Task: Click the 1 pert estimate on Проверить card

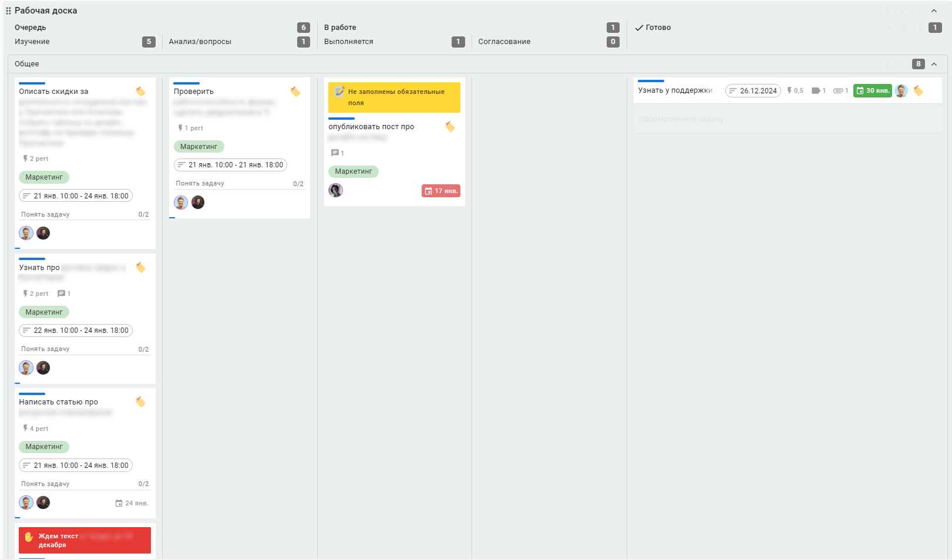Action: point(191,128)
